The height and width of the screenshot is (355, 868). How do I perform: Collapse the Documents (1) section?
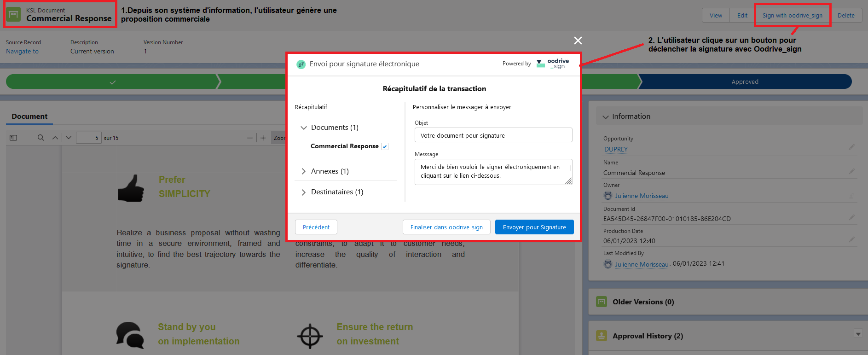tap(304, 128)
